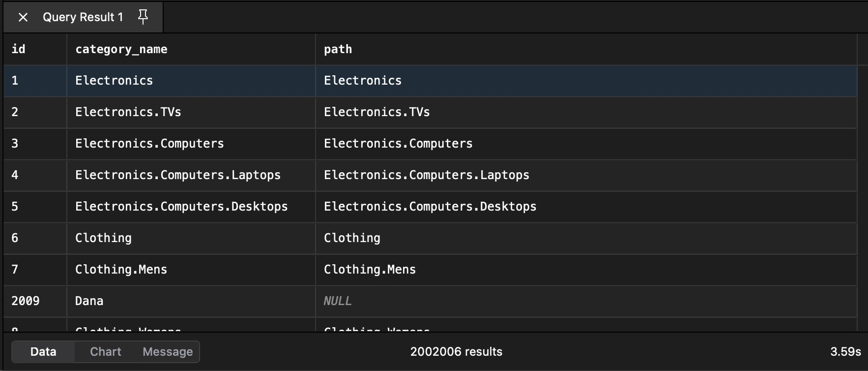Open the Message view
Viewport: 868px width, 371px height.
coord(168,352)
